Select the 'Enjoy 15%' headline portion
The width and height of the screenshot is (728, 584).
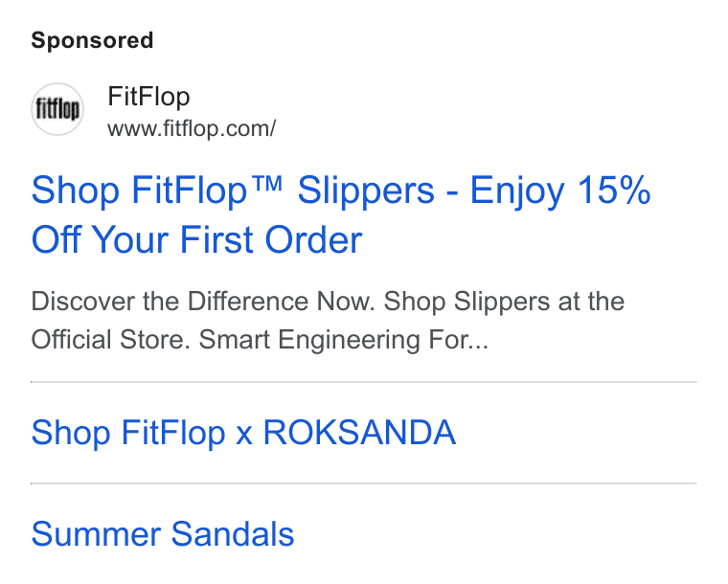pos(560,191)
